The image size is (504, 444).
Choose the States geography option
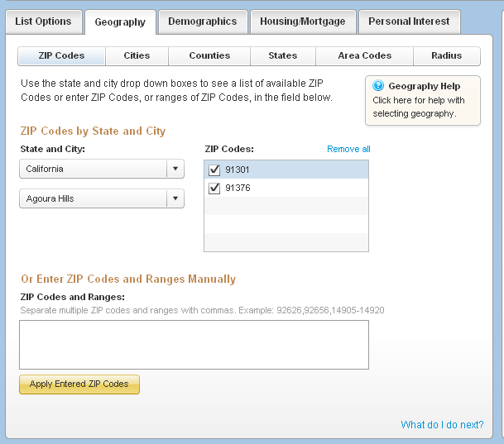pyautogui.click(x=283, y=55)
